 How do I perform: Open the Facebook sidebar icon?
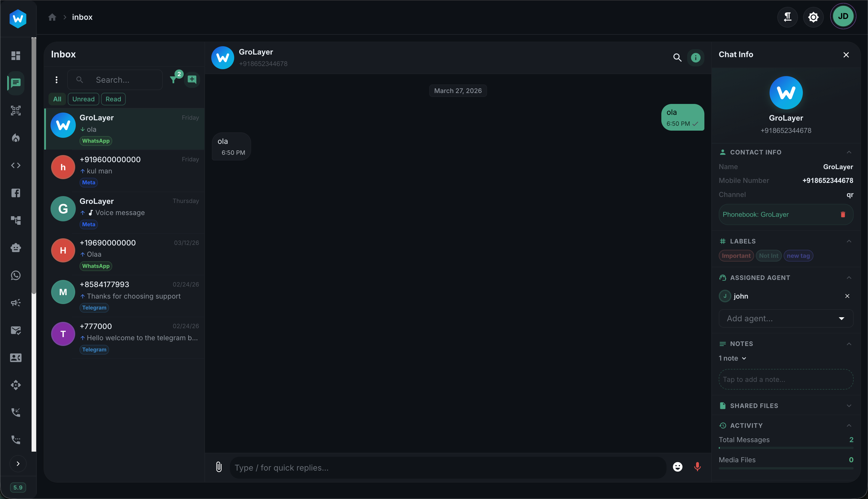16,193
